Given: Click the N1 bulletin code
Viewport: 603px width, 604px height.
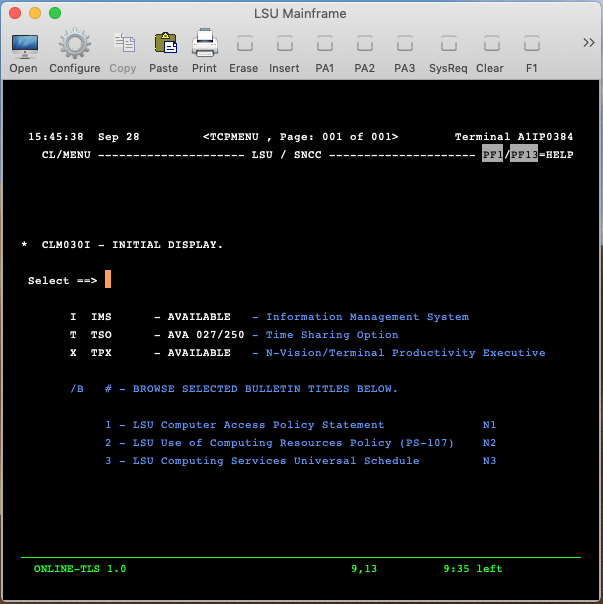Looking at the screenshot, I should (489, 424).
